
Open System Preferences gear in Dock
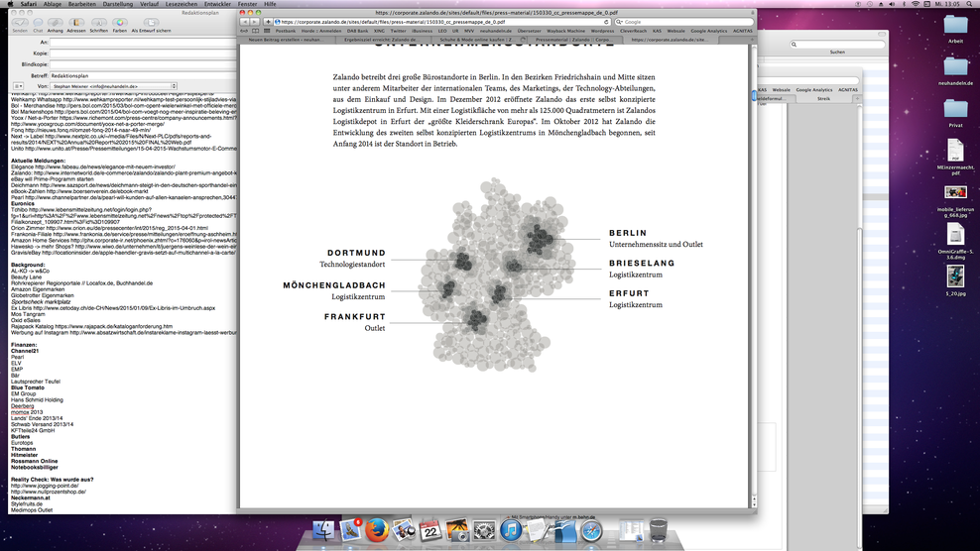[x=484, y=530]
